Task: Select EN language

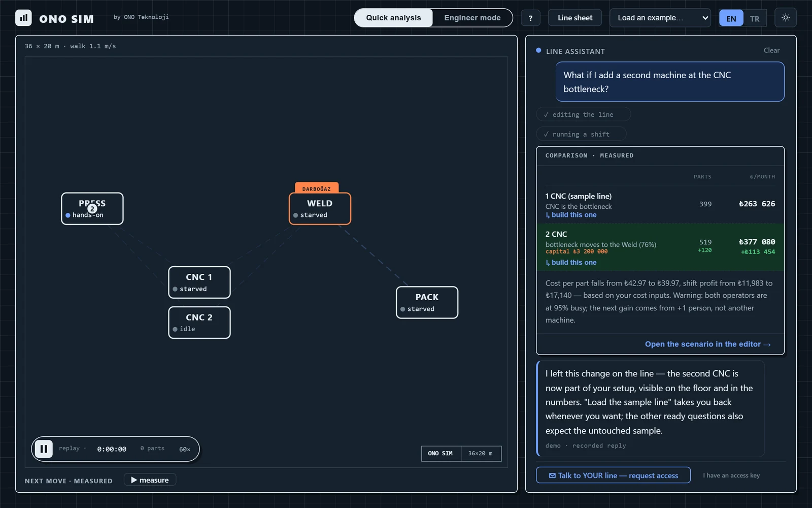Action: click(x=731, y=19)
